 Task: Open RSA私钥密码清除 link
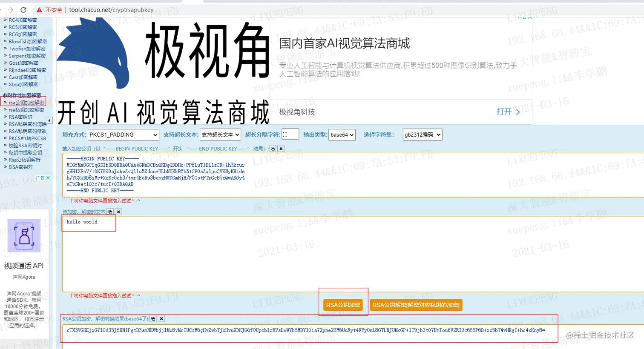(x=28, y=124)
